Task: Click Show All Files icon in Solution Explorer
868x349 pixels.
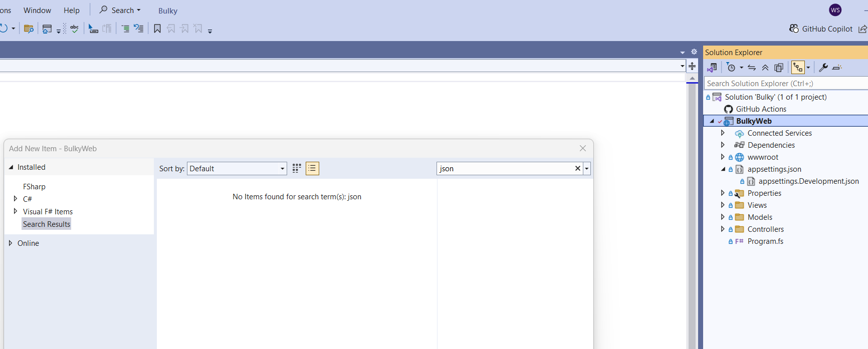Action: [x=779, y=67]
